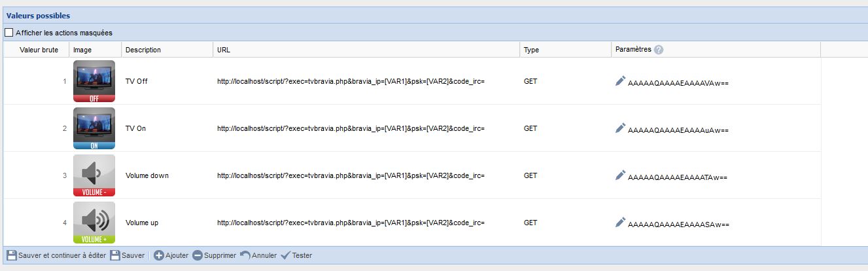Enable Afficher les actions masquées checkbox

(9, 32)
